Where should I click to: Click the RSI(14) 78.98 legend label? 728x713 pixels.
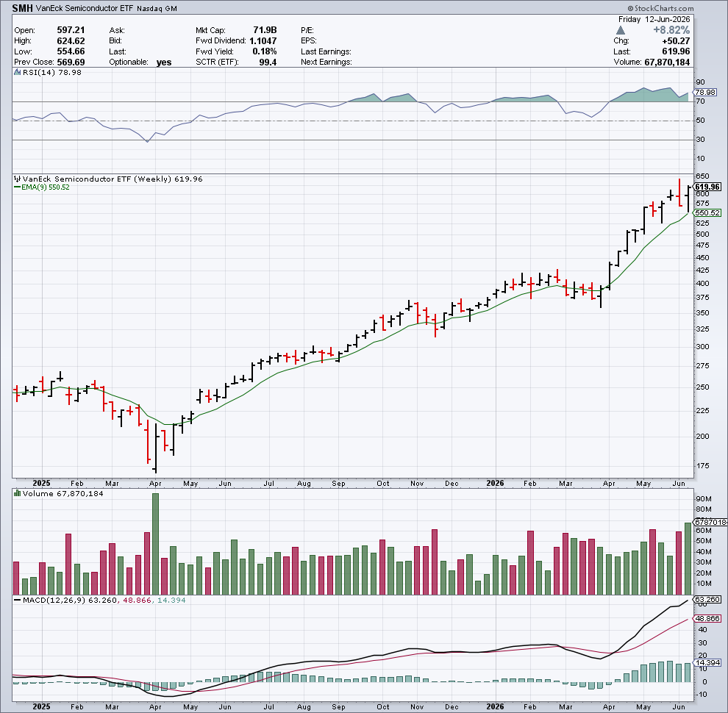pyautogui.click(x=52, y=73)
